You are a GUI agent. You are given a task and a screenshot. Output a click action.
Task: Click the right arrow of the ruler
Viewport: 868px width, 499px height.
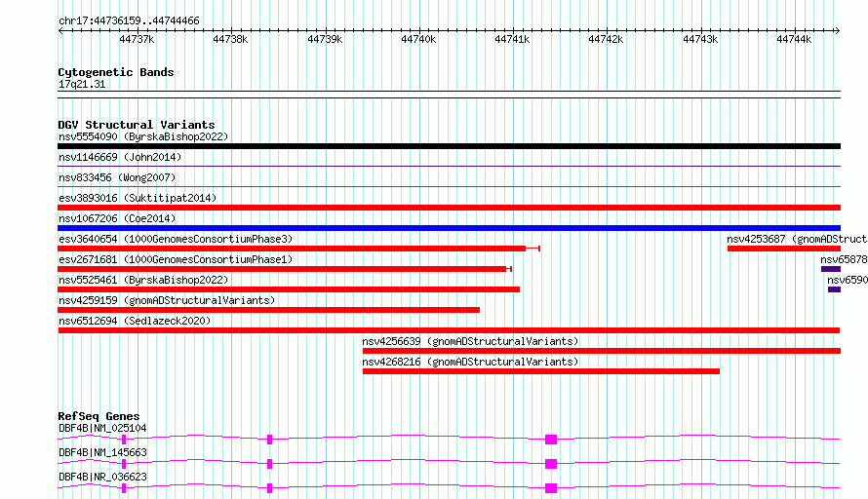(x=837, y=30)
